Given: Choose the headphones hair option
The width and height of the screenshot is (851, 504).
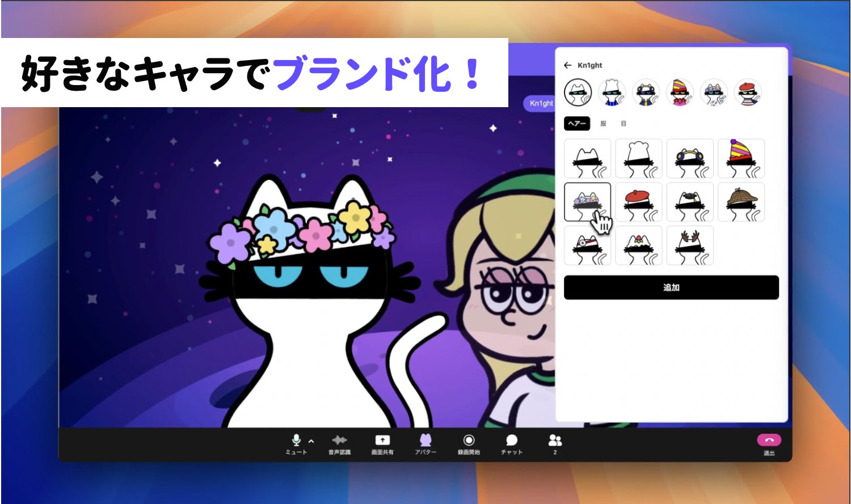Looking at the screenshot, I should pyautogui.click(x=690, y=159).
